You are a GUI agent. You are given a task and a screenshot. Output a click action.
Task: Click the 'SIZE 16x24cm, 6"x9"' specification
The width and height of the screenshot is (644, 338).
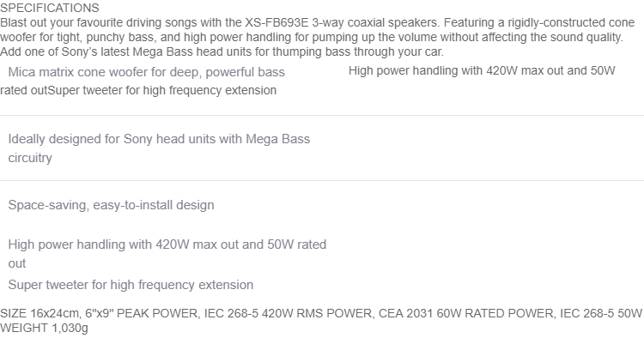pos(57,313)
